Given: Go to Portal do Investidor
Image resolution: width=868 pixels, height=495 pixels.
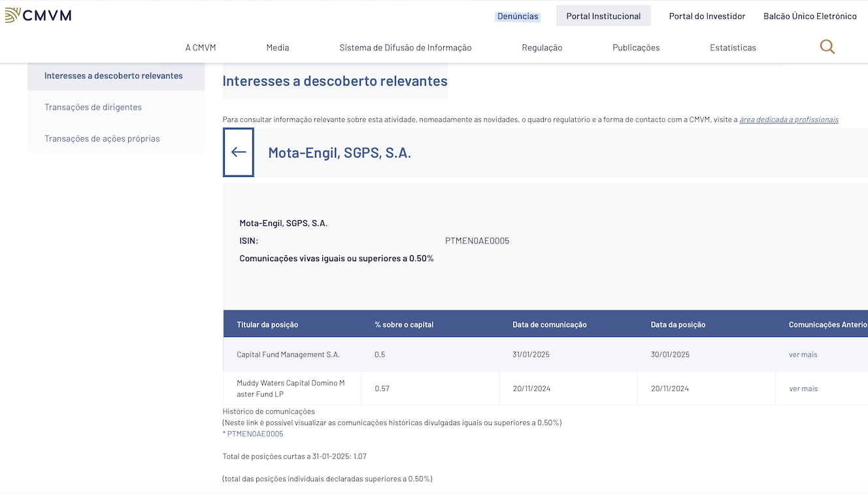Looking at the screenshot, I should click(707, 16).
